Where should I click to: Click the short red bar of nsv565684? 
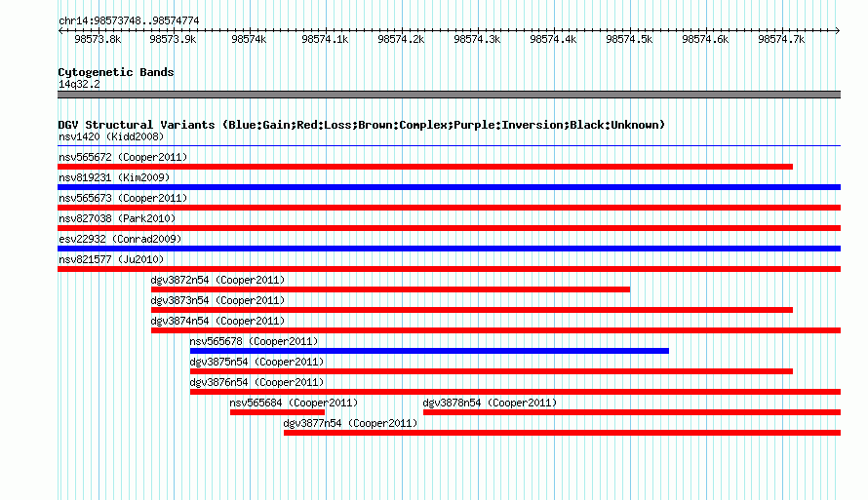tap(277, 412)
